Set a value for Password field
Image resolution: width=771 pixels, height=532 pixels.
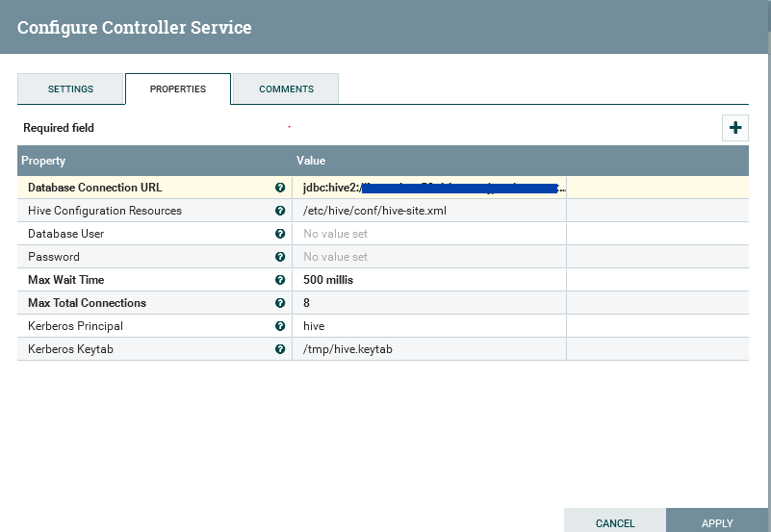[x=428, y=257]
